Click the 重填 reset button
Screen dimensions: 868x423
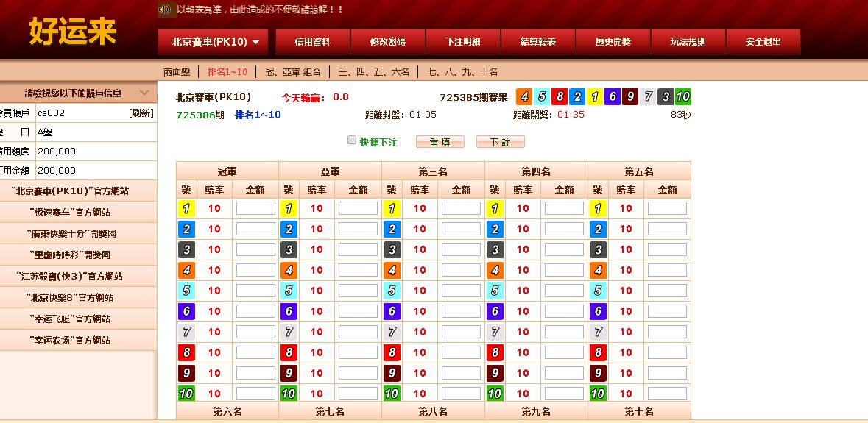440,142
